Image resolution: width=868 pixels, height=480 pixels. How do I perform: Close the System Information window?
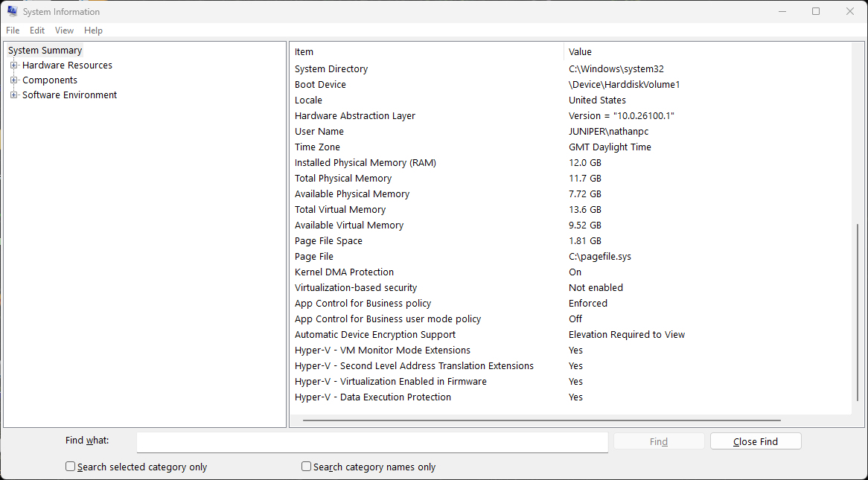[849, 11]
